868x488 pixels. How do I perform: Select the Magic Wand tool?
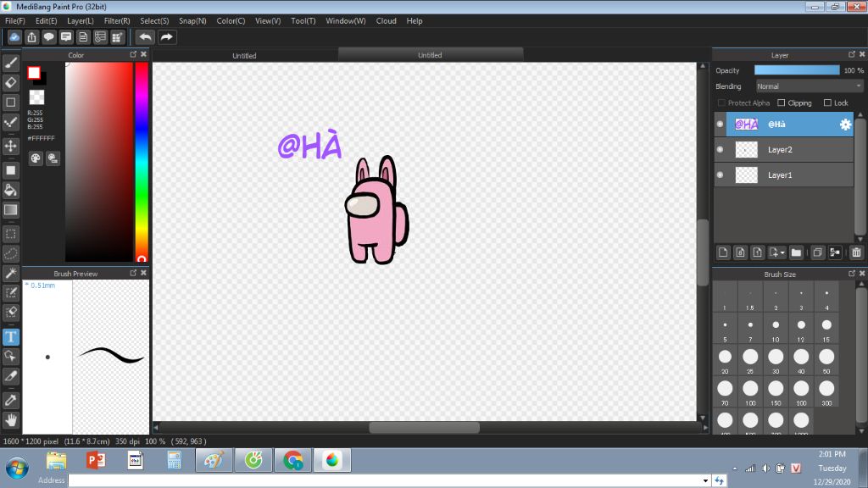click(x=10, y=273)
